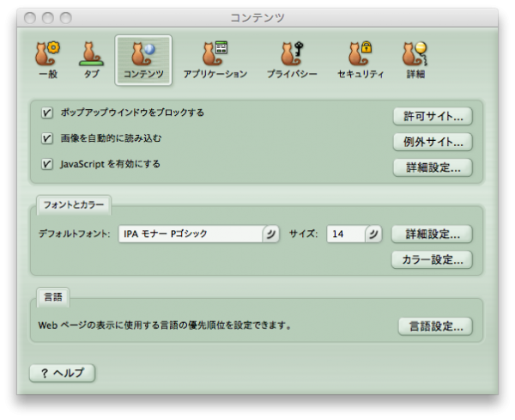Click the 許可サイト... button
515x420 pixels.
coord(433,116)
